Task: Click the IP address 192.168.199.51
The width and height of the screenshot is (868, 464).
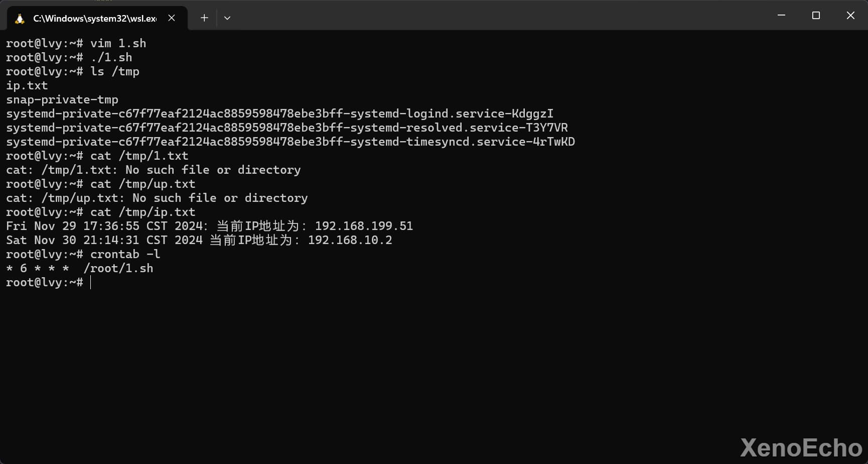Action: pyautogui.click(x=364, y=226)
